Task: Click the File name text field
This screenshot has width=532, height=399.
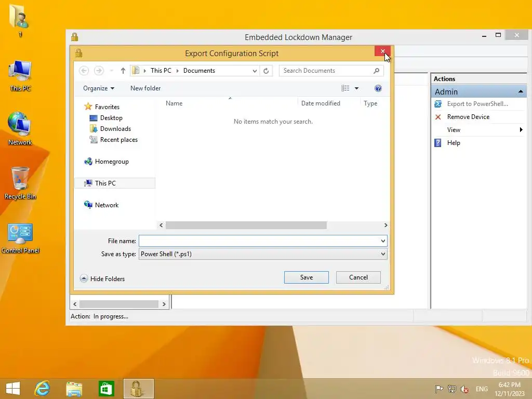Action: click(x=260, y=241)
